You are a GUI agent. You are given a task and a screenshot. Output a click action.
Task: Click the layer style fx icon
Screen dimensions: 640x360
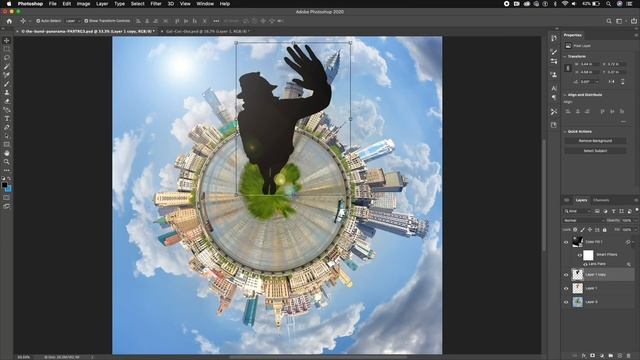584,356
